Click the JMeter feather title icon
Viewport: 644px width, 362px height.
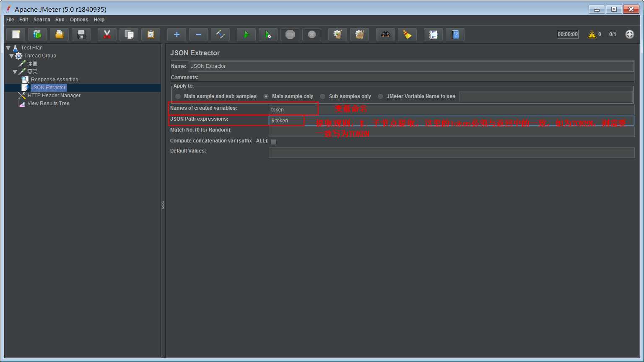coord(8,9)
